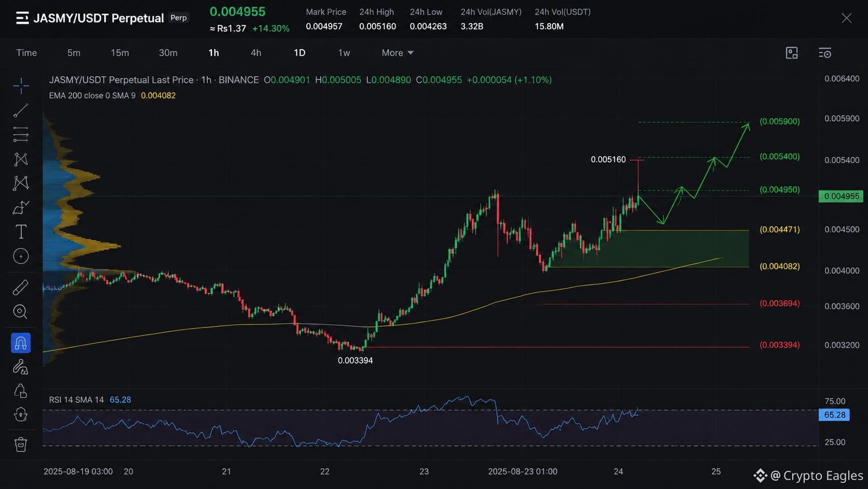Click the 0.003394 low price marker on the chart
Image resolution: width=868 pixels, height=489 pixels.
coord(355,361)
